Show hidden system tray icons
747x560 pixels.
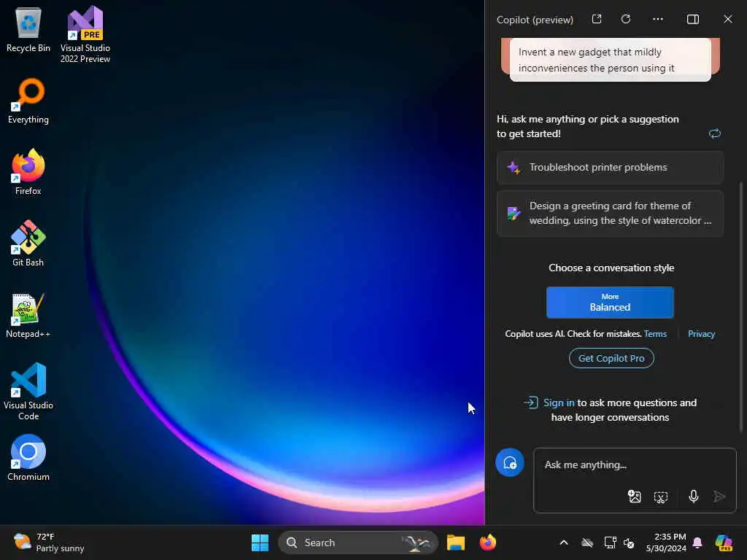(564, 542)
